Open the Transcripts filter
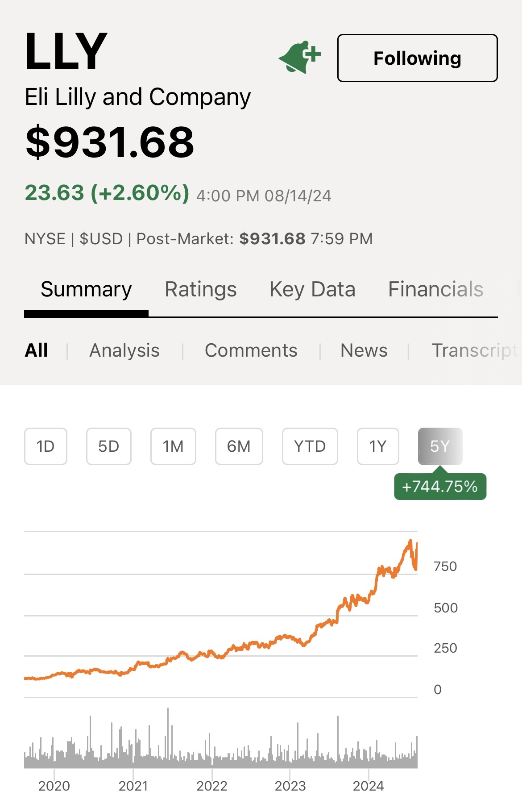Image resolution: width=522 pixels, height=812 pixels. pyautogui.click(x=474, y=350)
